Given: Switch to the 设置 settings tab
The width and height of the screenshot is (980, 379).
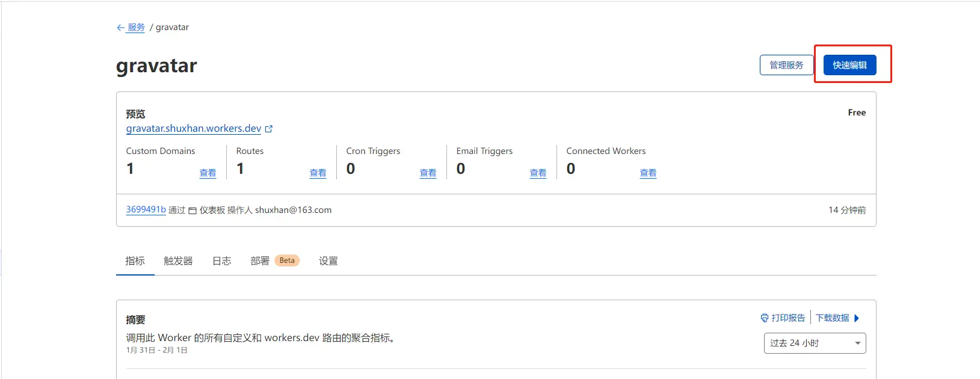Looking at the screenshot, I should pos(328,260).
